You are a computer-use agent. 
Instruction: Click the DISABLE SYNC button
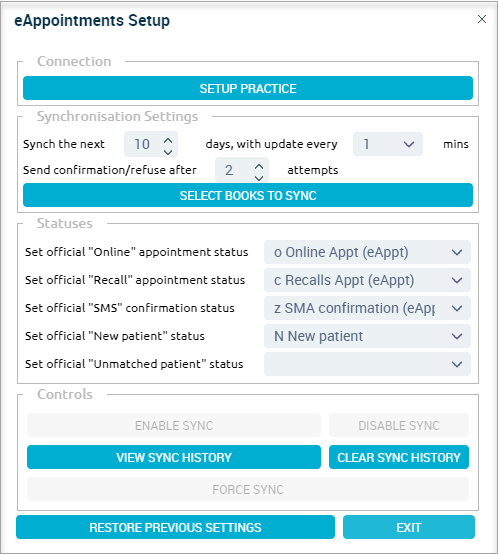tap(399, 425)
